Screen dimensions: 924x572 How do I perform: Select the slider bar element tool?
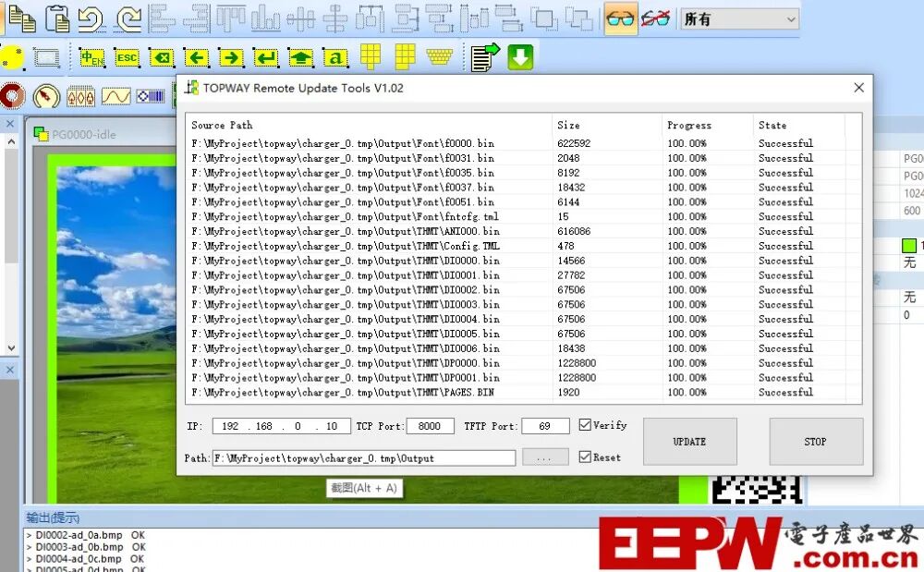pos(151,96)
